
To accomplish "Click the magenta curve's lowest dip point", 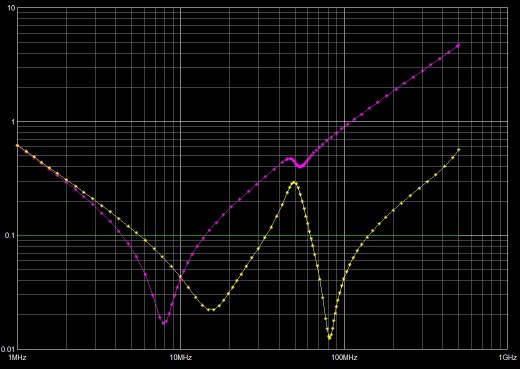I will [x=164, y=323].
